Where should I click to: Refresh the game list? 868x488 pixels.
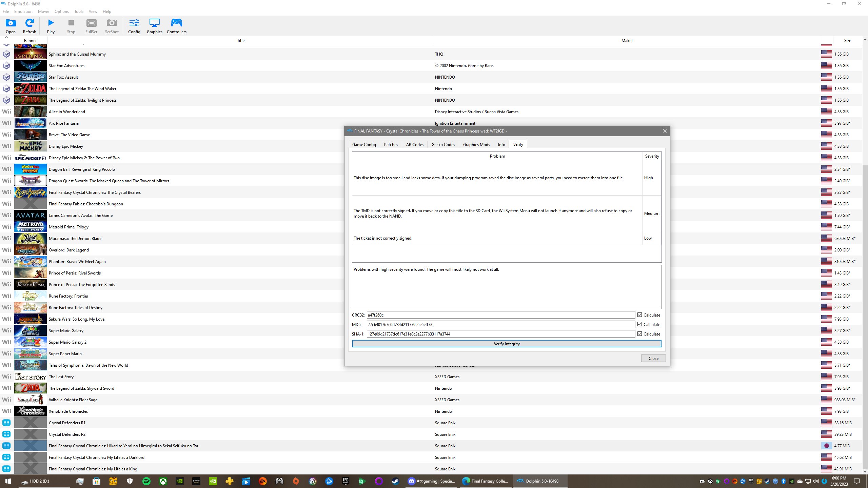pyautogui.click(x=29, y=26)
